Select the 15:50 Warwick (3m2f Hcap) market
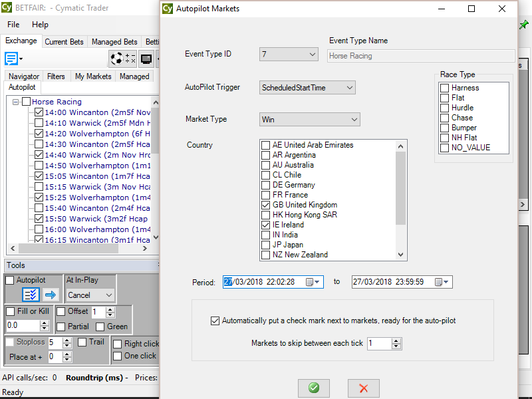 point(96,219)
